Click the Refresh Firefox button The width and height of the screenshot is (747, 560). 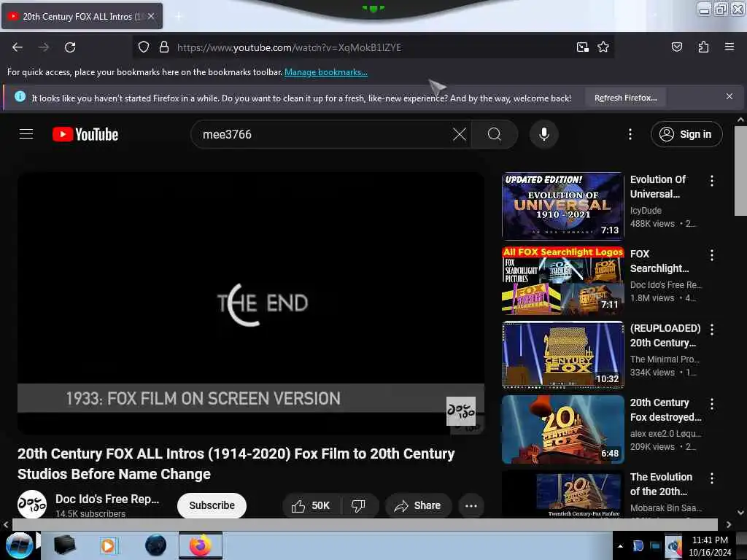tap(625, 98)
